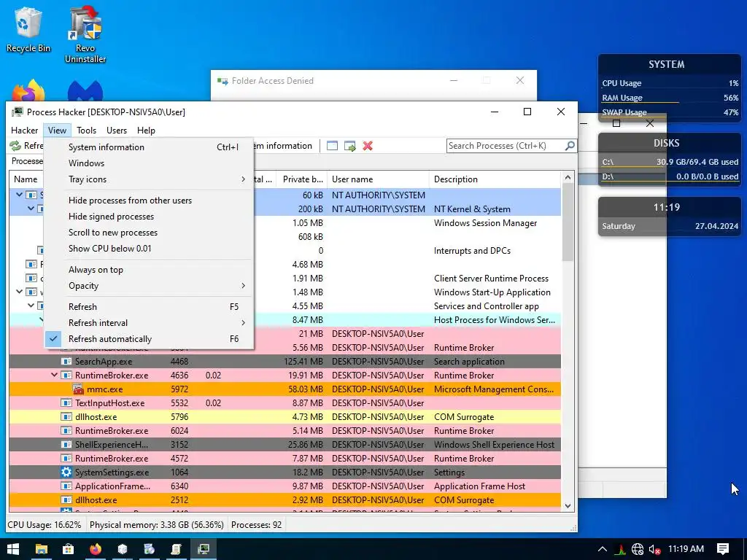The height and width of the screenshot is (560, 747).
Task: Open the Hacker menu
Action: click(x=24, y=131)
